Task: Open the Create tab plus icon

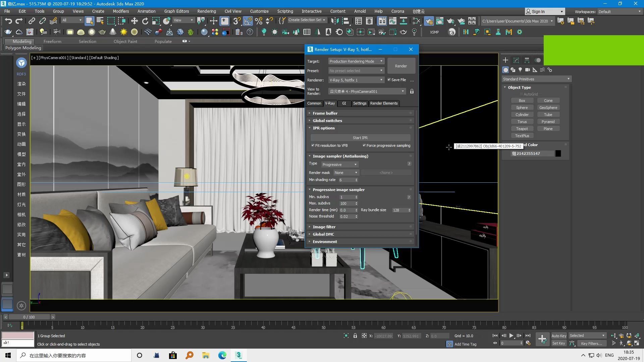Action: click(505, 60)
